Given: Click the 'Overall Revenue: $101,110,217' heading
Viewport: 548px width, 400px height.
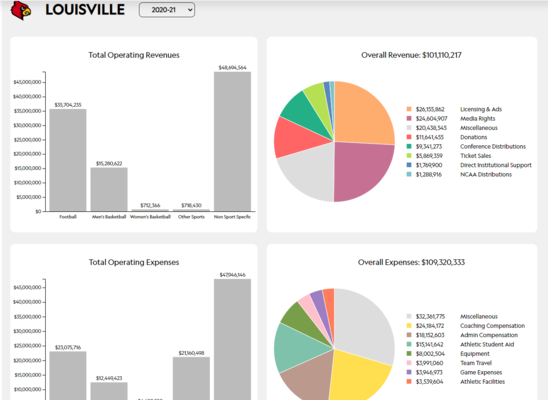Looking at the screenshot, I should coord(411,55).
